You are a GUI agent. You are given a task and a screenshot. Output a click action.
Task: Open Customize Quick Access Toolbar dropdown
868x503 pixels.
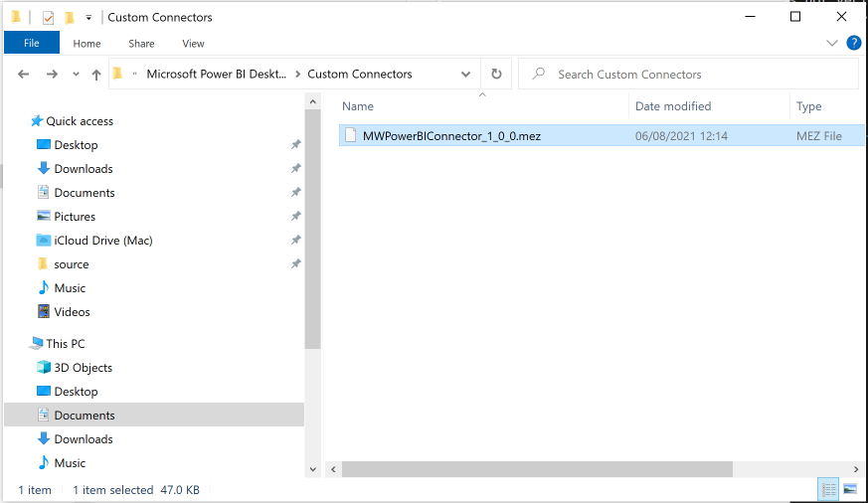pos(88,18)
